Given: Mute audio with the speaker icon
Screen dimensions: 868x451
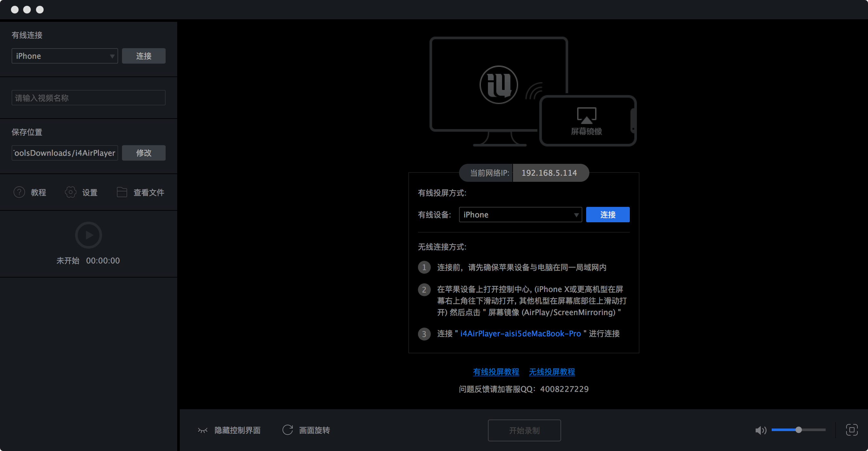Looking at the screenshot, I should [x=760, y=430].
